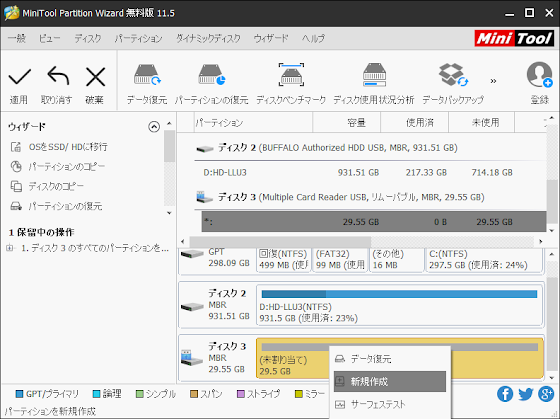The image size is (560, 419).
Task: Click the Undo (取り消す) arrow icon
Action: click(x=58, y=76)
